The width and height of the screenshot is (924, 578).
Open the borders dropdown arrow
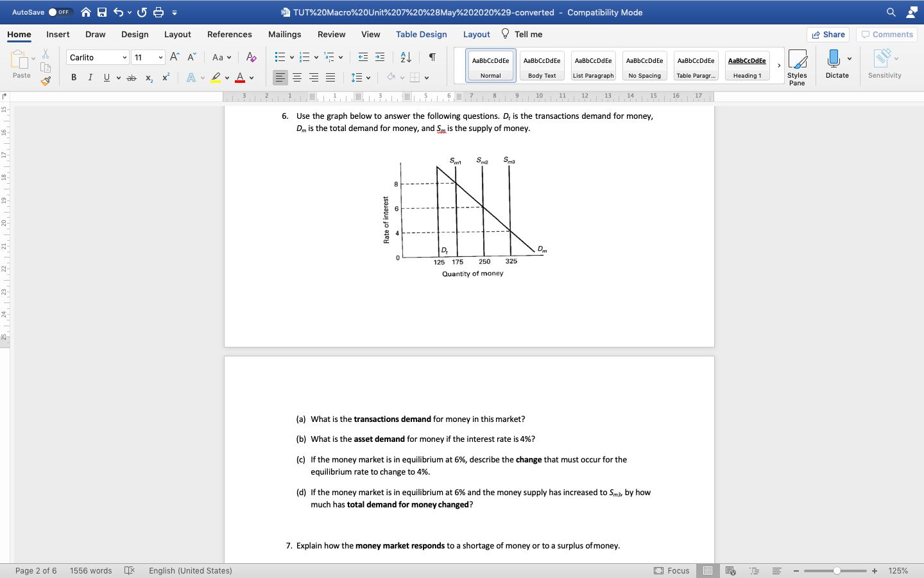[x=427, y=78]
